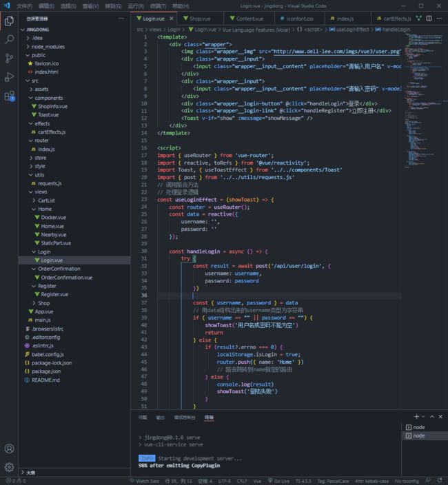The width and height of the screenshot is (448, 485).
Task: Open the Run menu in the menu bar
Action: [136, 6]
